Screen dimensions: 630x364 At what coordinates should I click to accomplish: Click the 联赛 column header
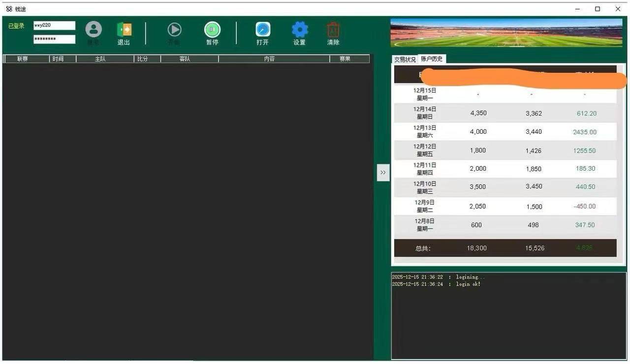pyautogui.click(x=23, y=59)
